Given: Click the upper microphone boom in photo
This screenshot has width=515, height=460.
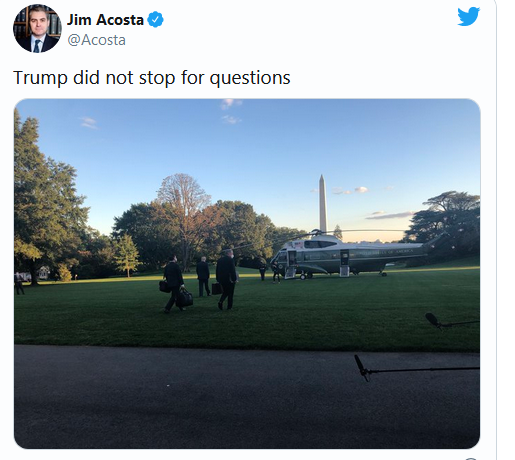Looking at the screenshot, I should (452, 321).
